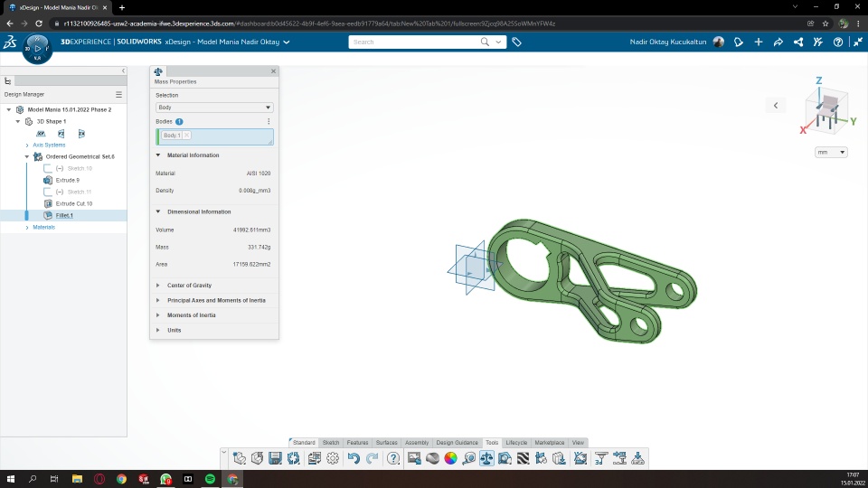Open Spotify from the Windows taskbar
The width and height of the screenshot is (868, 488).
point(210,479)
